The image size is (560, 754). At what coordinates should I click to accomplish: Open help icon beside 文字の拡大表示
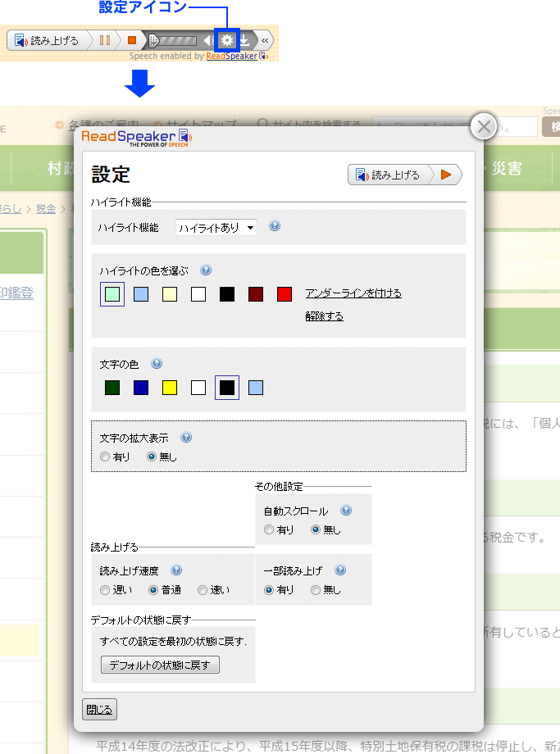186,437
